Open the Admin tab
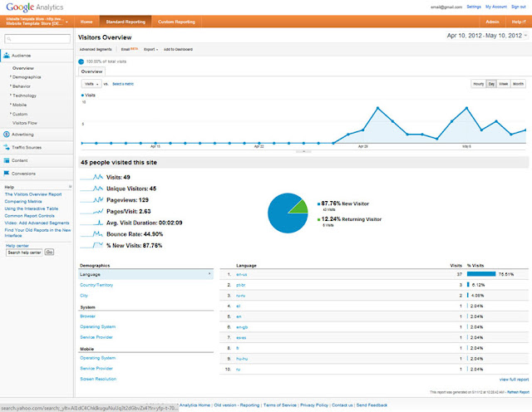 [492, 22]
